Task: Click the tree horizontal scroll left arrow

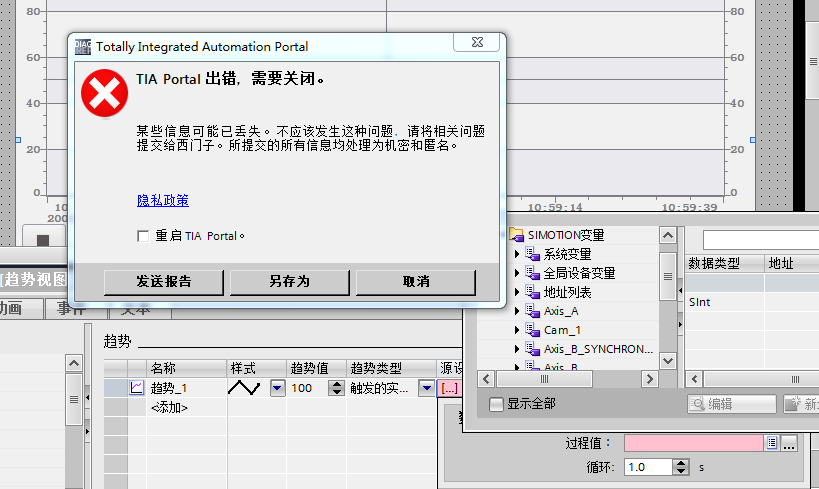Action: pos(486,379)
